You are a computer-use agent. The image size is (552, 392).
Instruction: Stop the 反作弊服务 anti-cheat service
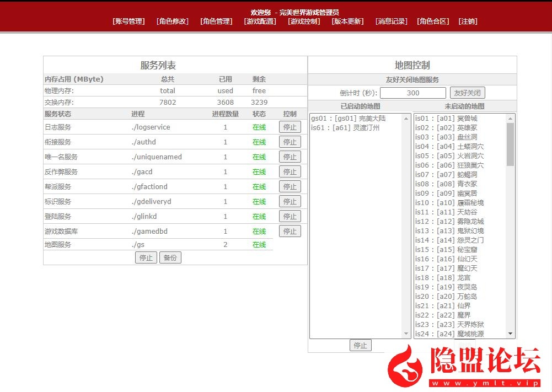tap(290, 171)
